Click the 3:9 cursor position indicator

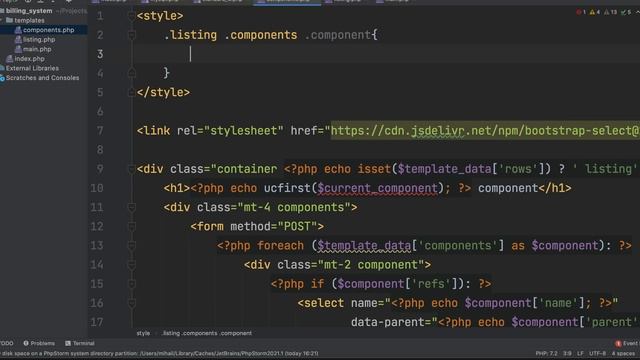(567, 353)
